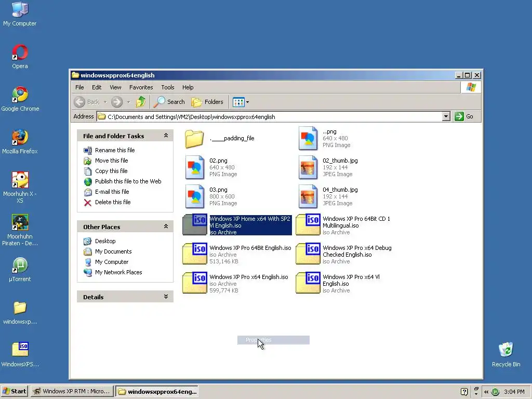Open the Forward history dropdown arrow
532x399 pixels.
[x=129, y=102]
